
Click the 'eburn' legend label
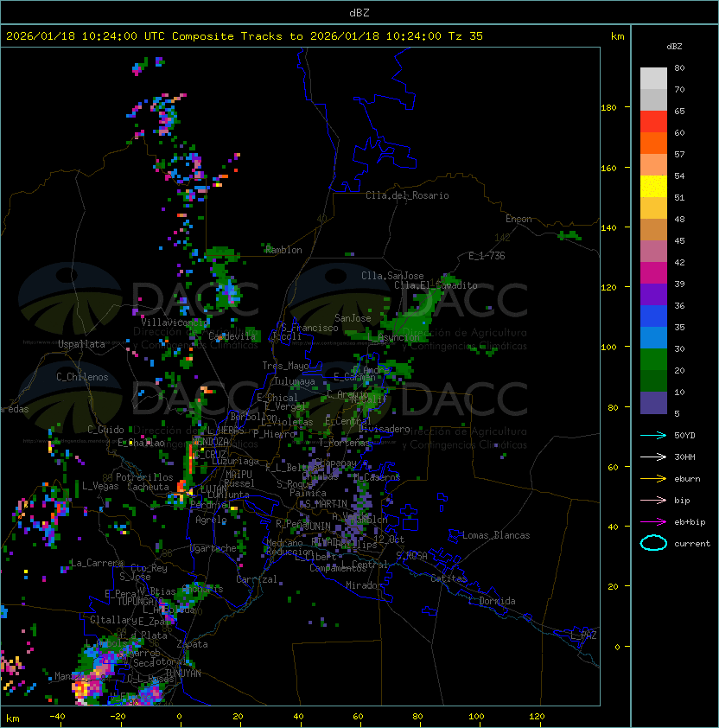click(687, 479)
